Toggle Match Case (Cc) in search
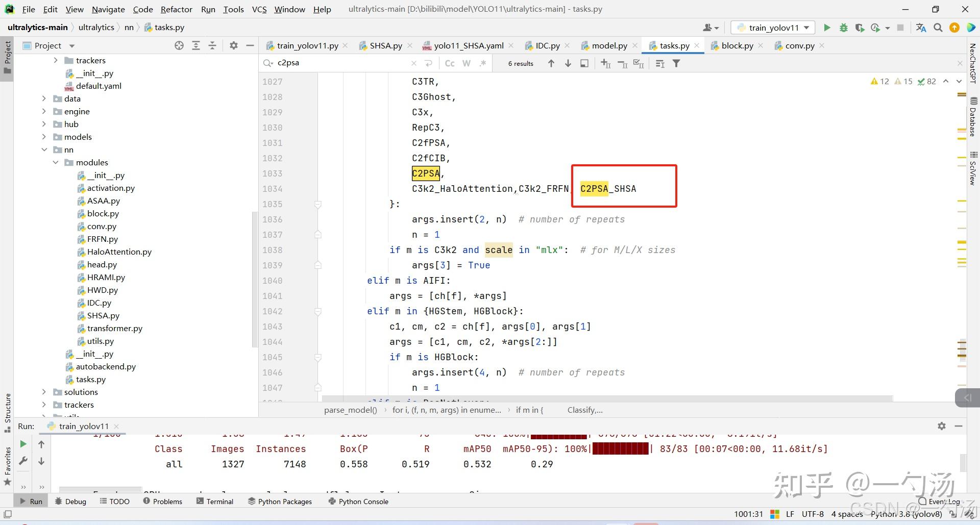This screenshot has height=525, width=980. (x=450, y=63)
